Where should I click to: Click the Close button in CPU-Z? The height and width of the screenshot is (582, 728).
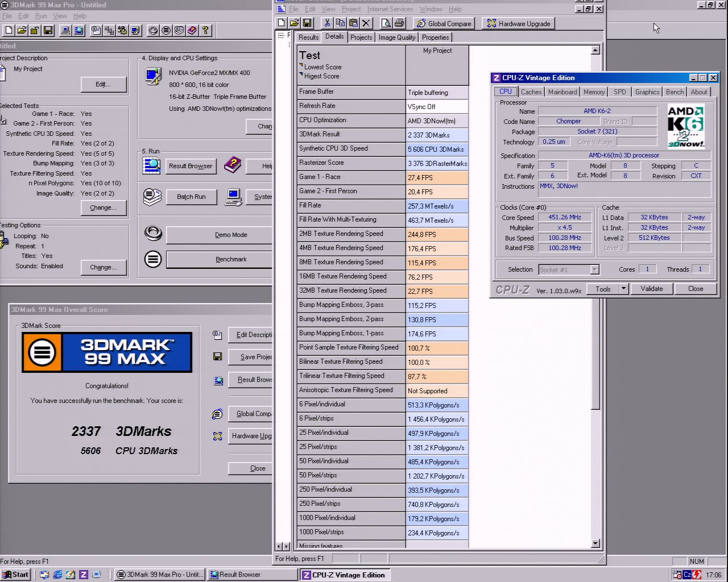[696, 289]
